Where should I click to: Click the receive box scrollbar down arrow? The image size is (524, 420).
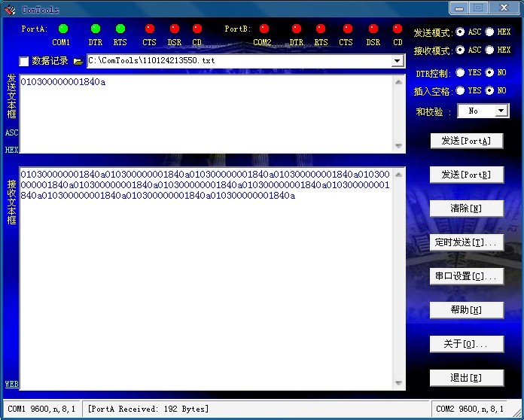click(x=400, y=384)
